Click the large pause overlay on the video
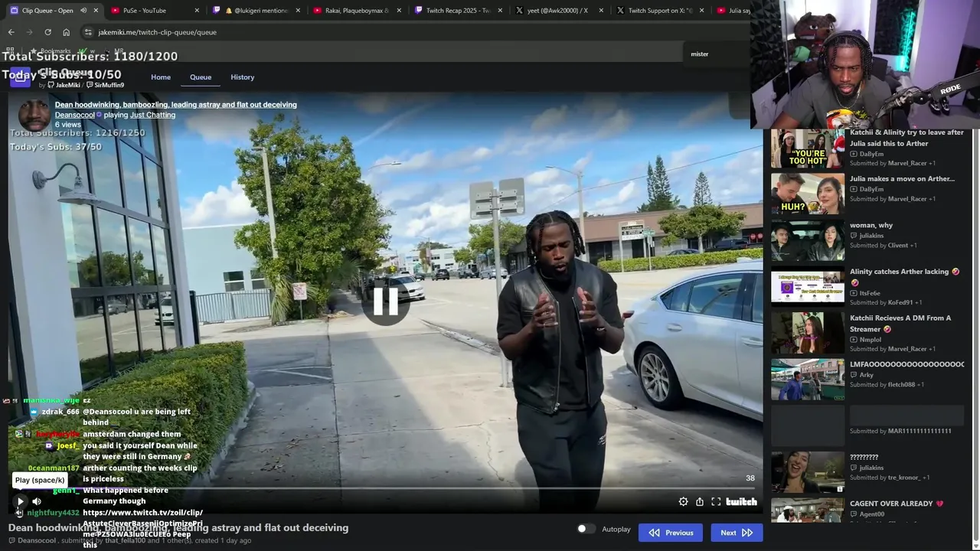The height and width of the screenshot is (551, 980). point(385,302)
